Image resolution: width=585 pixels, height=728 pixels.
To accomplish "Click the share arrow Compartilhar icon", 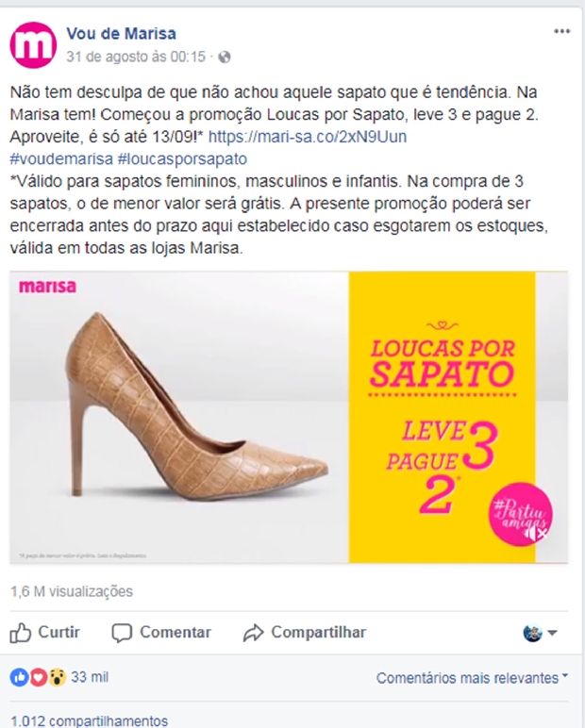I will (253, 633).
